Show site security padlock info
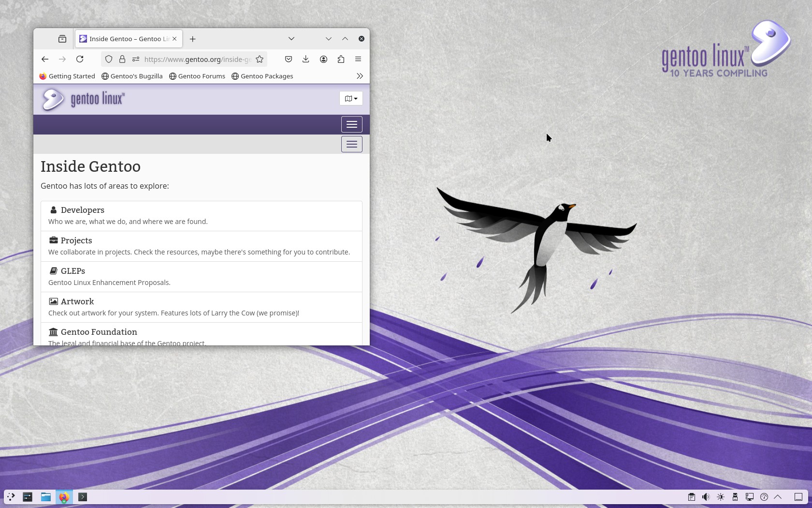The width and height of the screenshot is (812, 508). 122,59
